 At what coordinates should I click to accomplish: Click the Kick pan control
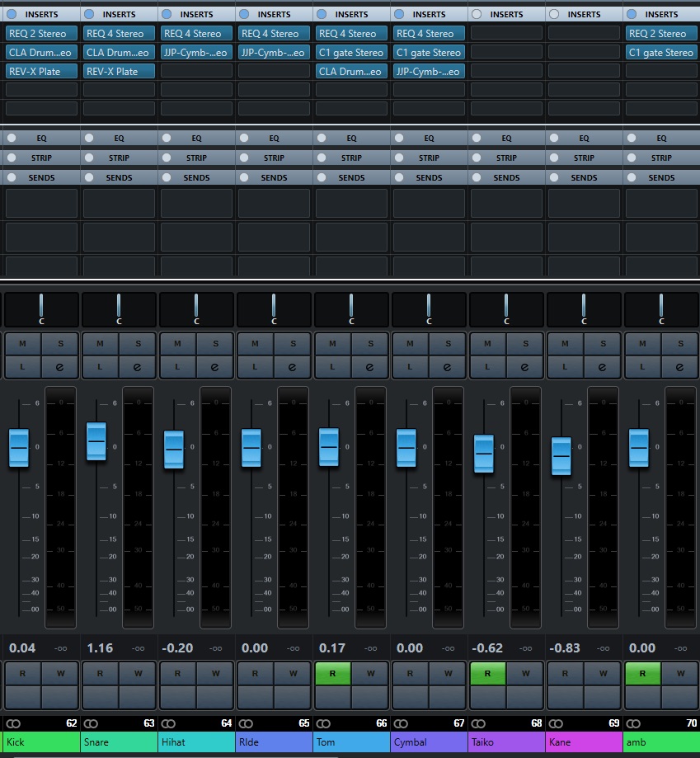pos(41,309)
